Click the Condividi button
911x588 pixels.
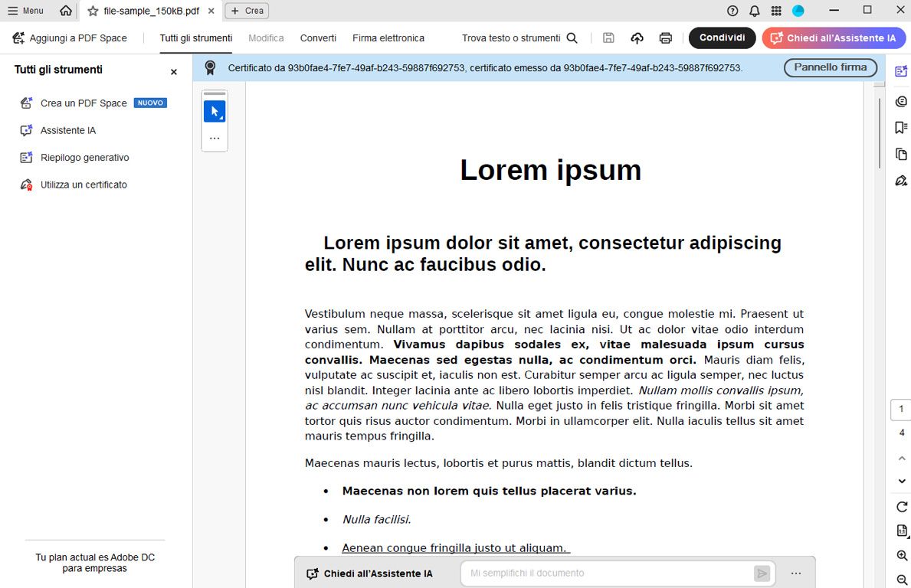(721, 38)
